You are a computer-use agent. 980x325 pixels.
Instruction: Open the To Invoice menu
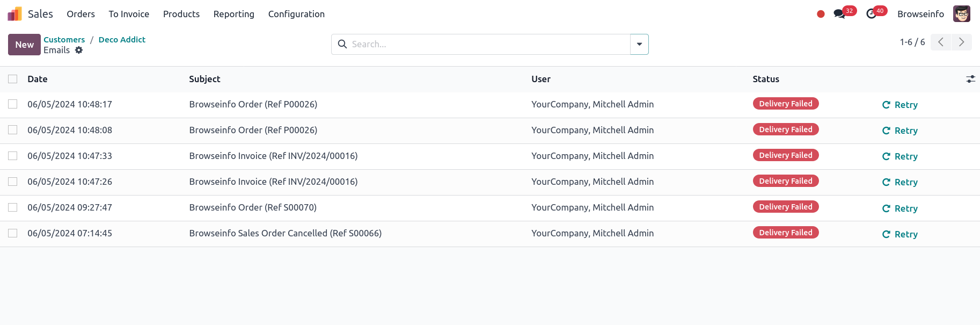129,14
